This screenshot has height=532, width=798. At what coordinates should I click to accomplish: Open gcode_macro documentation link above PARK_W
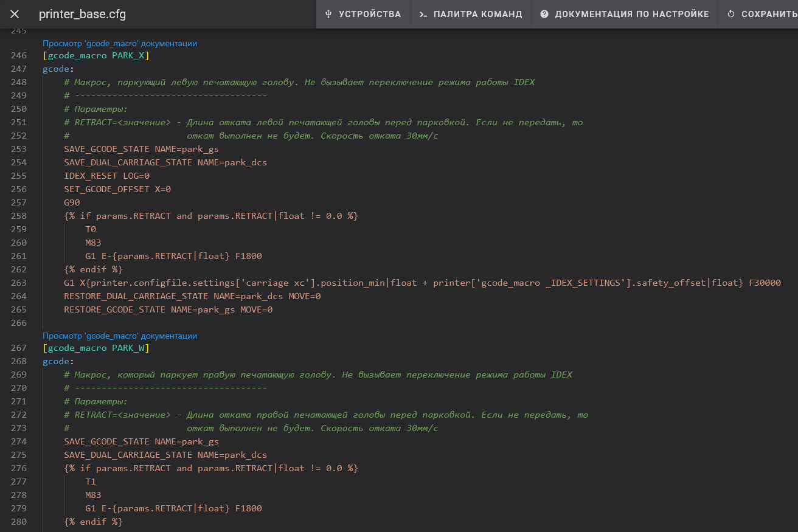tap(120, 336)
